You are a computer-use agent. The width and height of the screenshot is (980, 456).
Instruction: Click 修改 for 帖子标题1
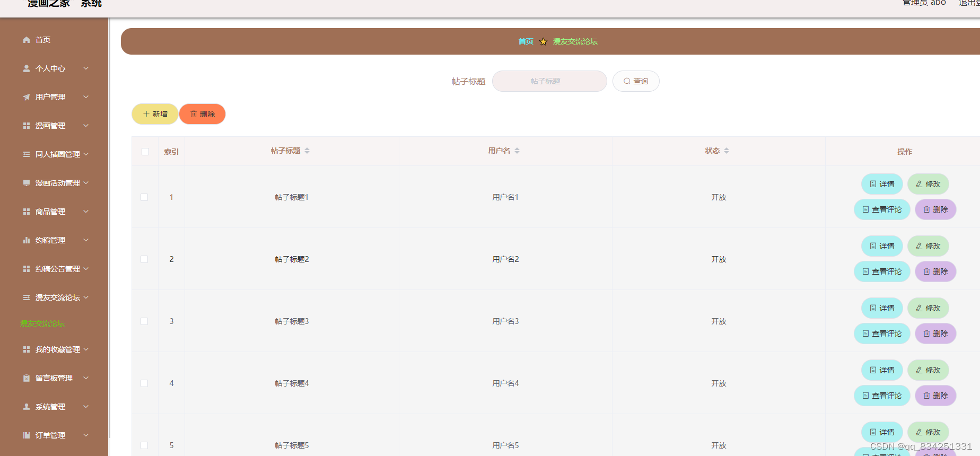tap(928, 184)
